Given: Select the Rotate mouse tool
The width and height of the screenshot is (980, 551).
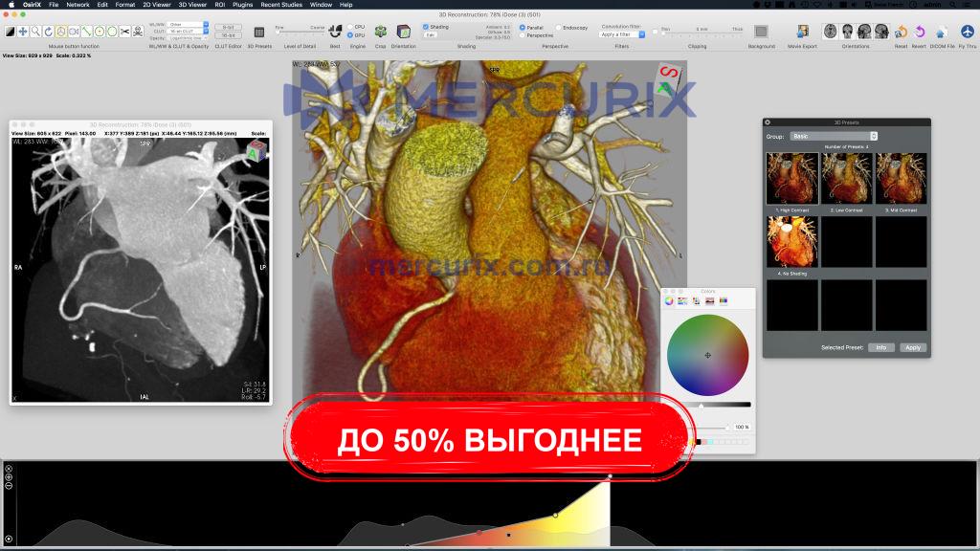Looking at the screenshot, I should tap(48, 32).
